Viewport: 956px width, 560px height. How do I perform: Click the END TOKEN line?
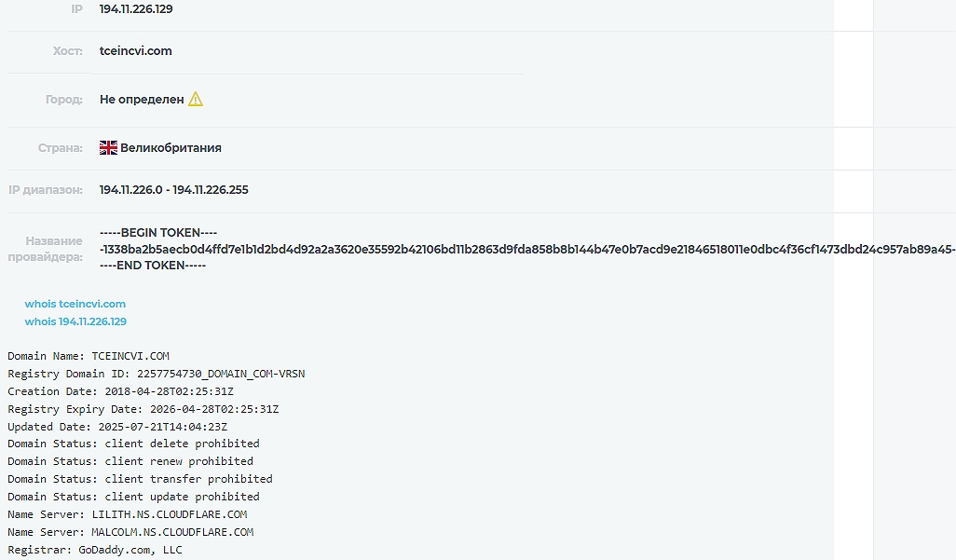(153, 266)
